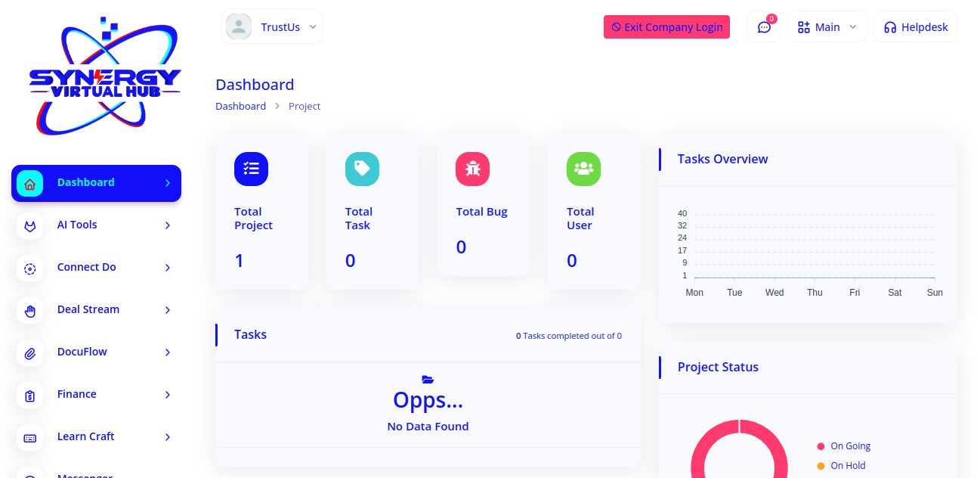The width and height of the screenshot is (980, 478).
Task: Expand the Connect Do menu chevron
Action: 168,268
